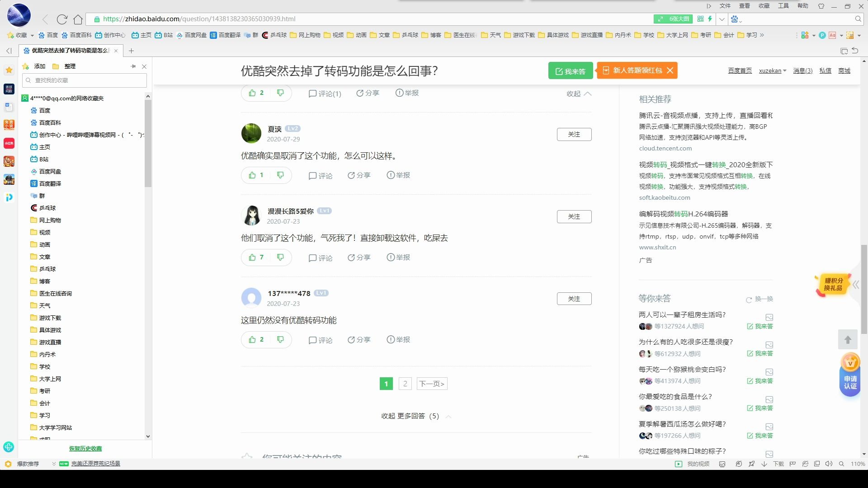Screen dimensions: 868x488
Task: Open the xuzekan account dropdown
Action: (x=773, y=71)
